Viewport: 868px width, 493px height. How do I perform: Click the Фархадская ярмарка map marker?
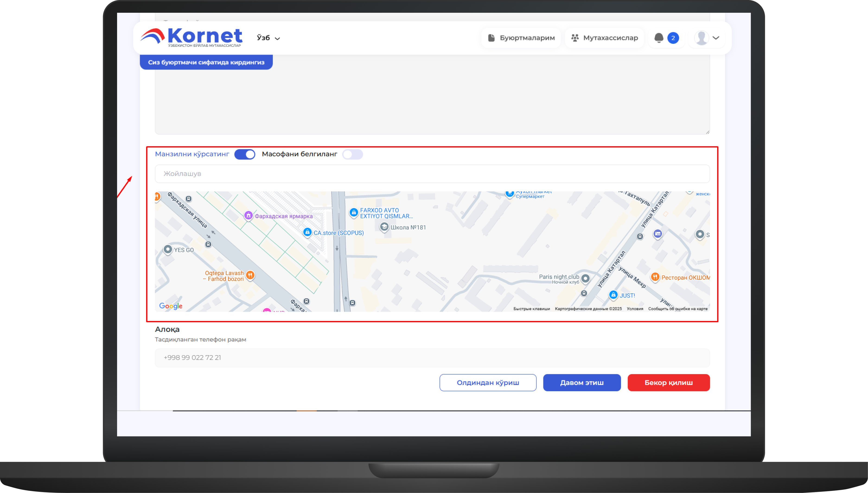point(249,215)
